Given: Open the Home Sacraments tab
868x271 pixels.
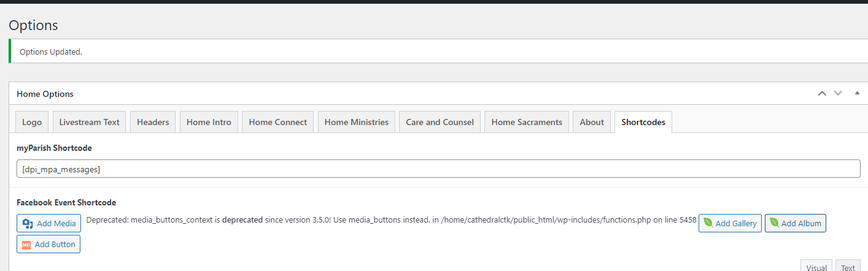Looking at the screenshot, I should coord(527,122).
